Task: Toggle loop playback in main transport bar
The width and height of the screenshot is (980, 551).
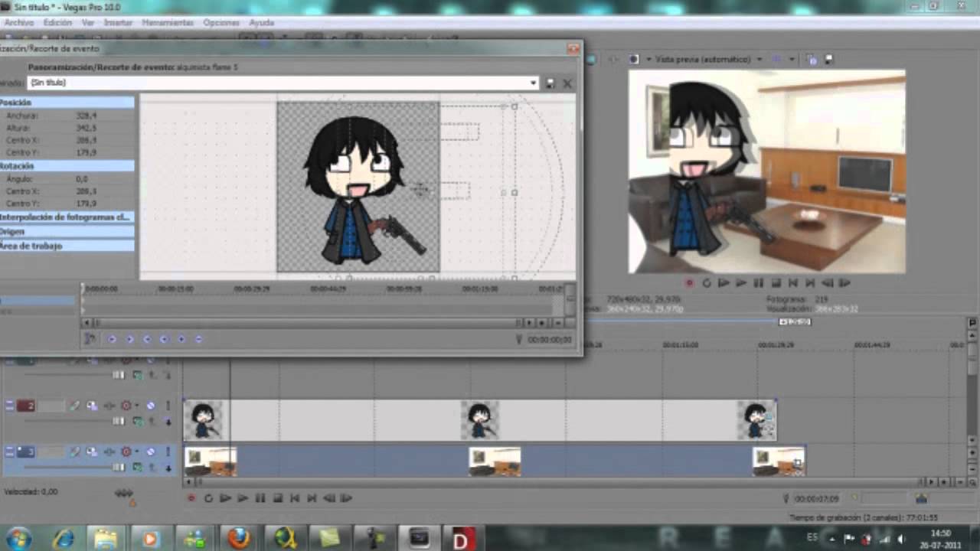Action: tap(208, 498)
